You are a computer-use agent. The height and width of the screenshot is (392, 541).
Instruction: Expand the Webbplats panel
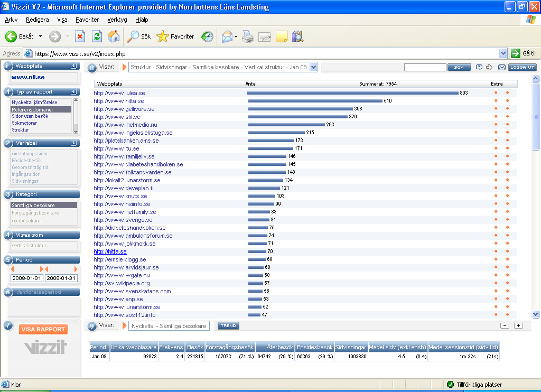coord(73,66)
